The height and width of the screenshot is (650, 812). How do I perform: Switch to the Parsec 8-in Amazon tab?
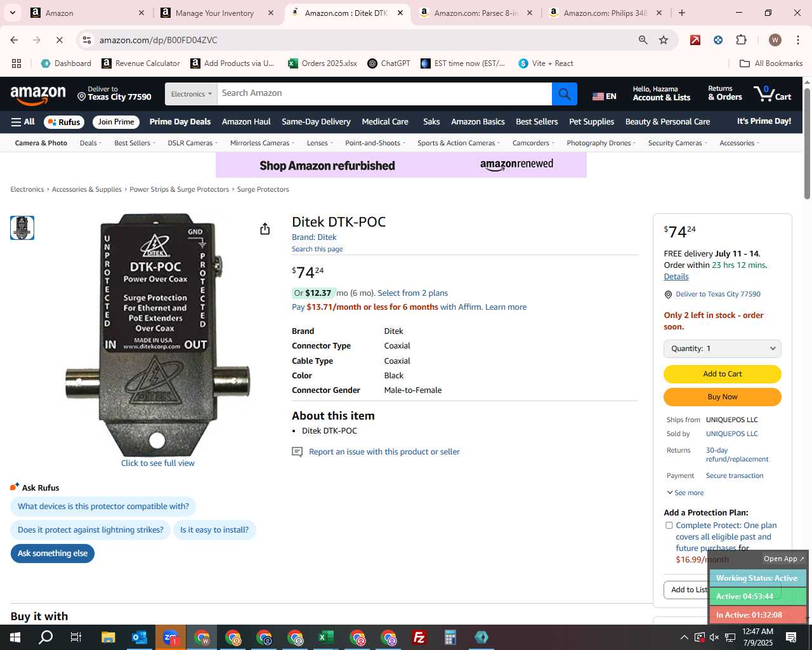[476, 13]
